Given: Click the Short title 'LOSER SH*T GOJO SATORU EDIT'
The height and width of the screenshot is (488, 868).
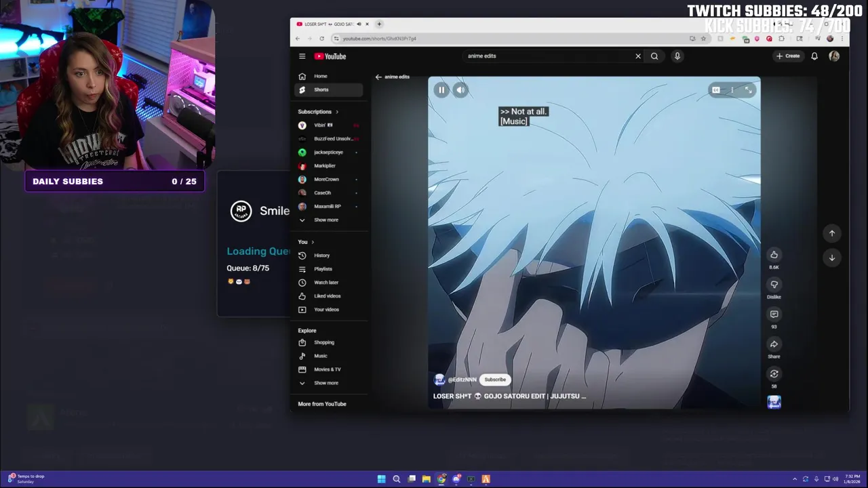Looking at the screenshot, I should pyautogui.click(x=509, y=396).
